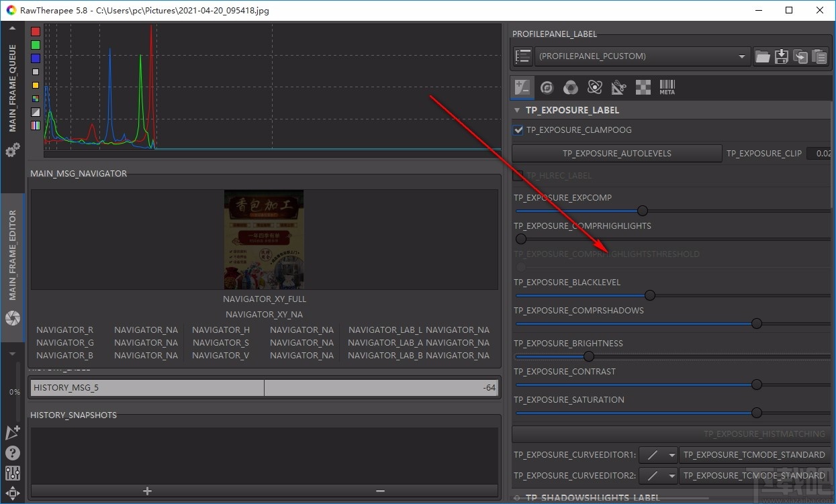This screenshot has width=836, height=504.
Task: Select the Raw tab checkerboard icon
Action: (643, 87)
